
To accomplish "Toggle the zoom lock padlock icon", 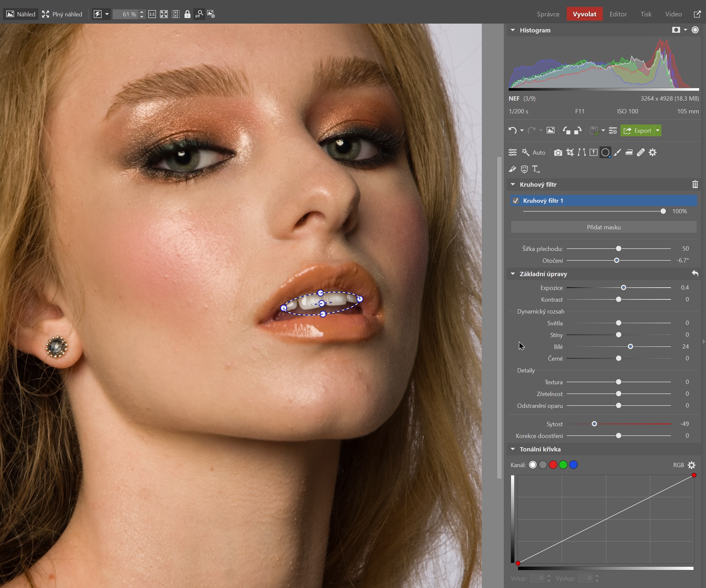I will 187,14.
